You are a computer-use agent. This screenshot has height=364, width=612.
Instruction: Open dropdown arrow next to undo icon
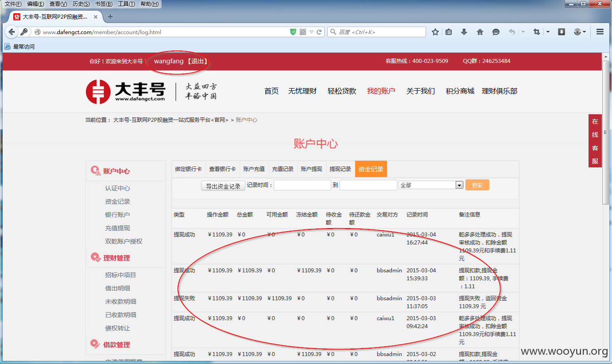[523, 32]
